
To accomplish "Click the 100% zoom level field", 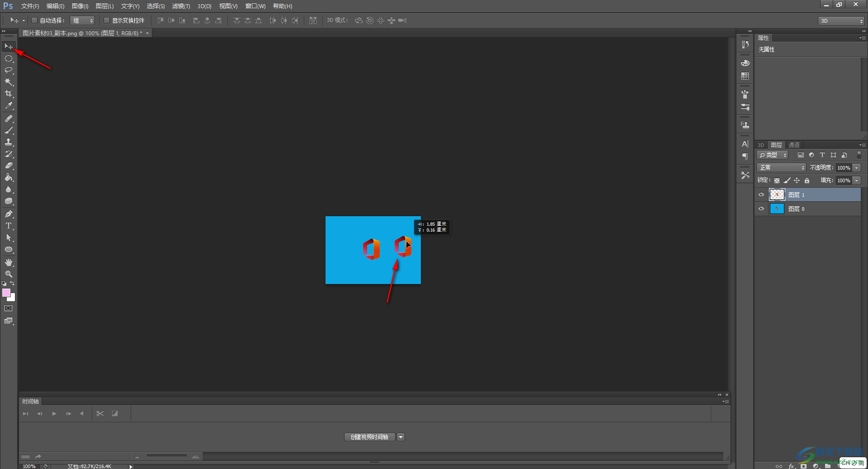I will click(x=29, y=466).
